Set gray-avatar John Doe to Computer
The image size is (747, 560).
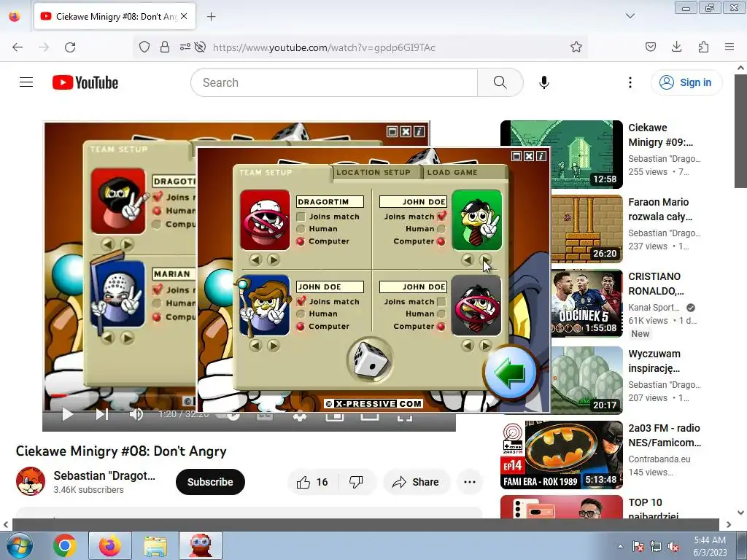441,326
